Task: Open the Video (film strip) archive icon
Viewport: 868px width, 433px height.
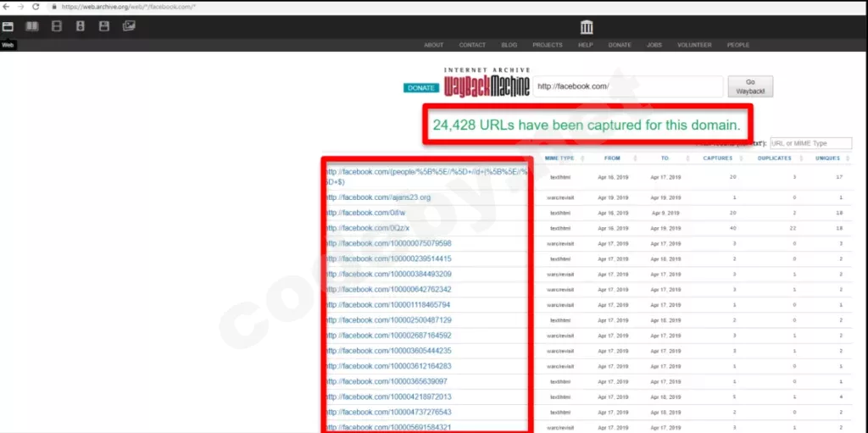Action: (x=57, y=26)
